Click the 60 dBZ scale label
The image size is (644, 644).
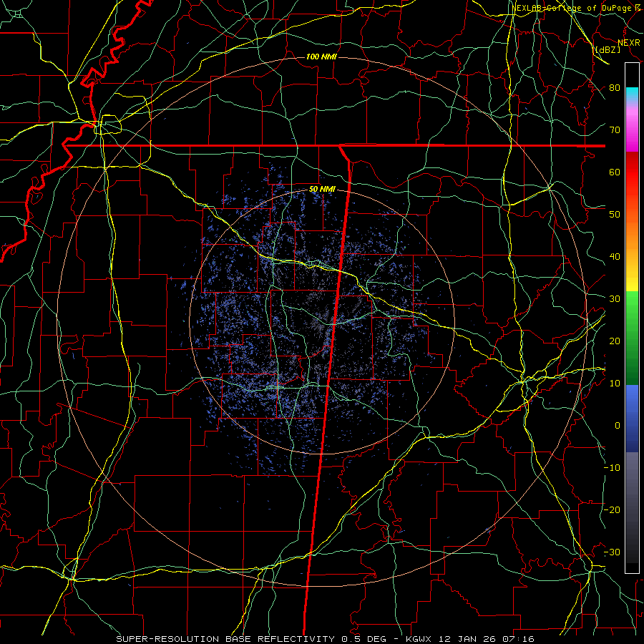click(615, 172)
